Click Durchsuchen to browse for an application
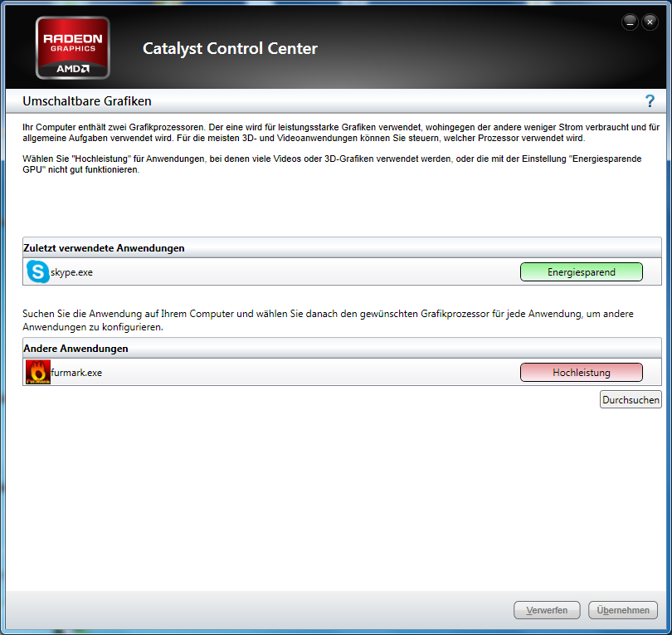This screenshot has height=635, width=672. pos(631,399)
